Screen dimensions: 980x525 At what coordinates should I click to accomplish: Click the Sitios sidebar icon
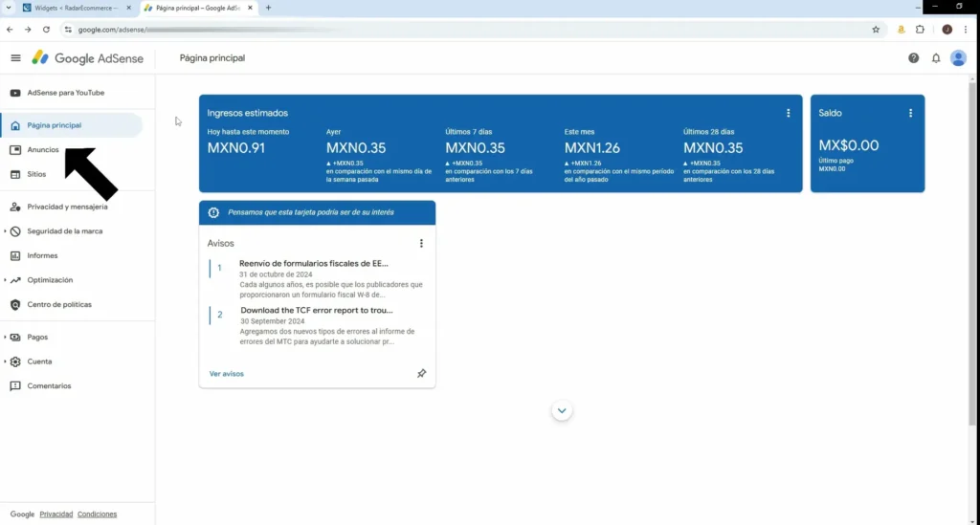pyautogui.click(x=15, y=174)
